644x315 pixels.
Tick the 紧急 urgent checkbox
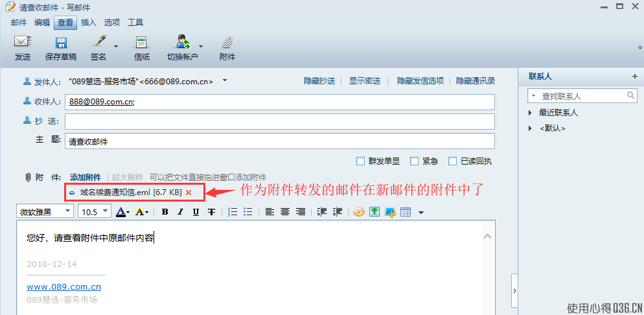click(415, 161)
